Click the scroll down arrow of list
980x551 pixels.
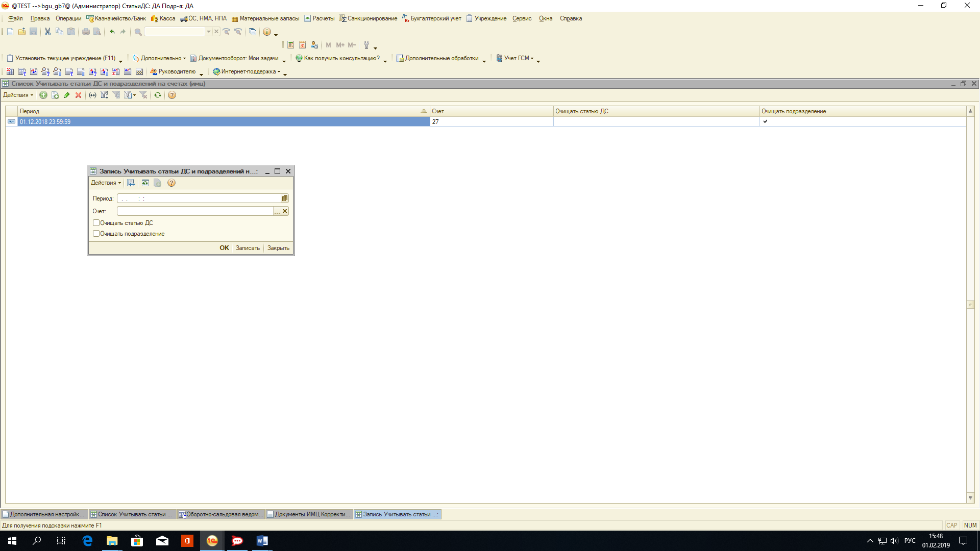pos(970,498)
